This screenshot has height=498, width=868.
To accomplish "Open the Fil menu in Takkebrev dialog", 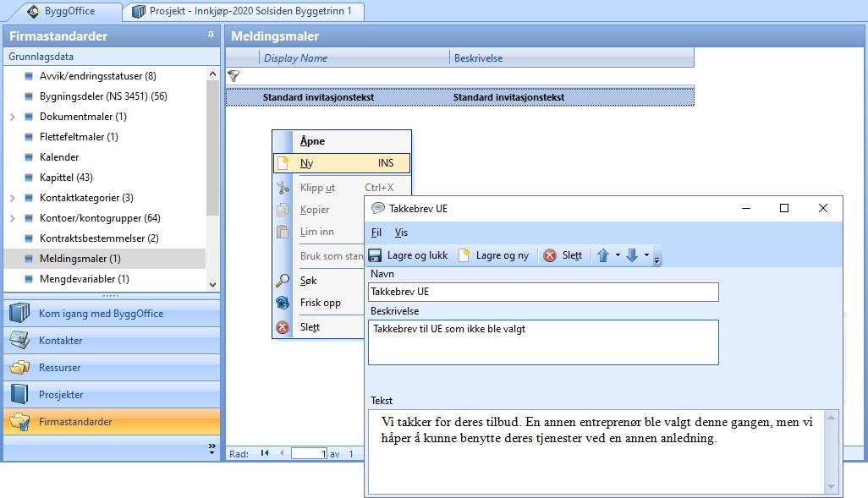I will coord(376,233).
